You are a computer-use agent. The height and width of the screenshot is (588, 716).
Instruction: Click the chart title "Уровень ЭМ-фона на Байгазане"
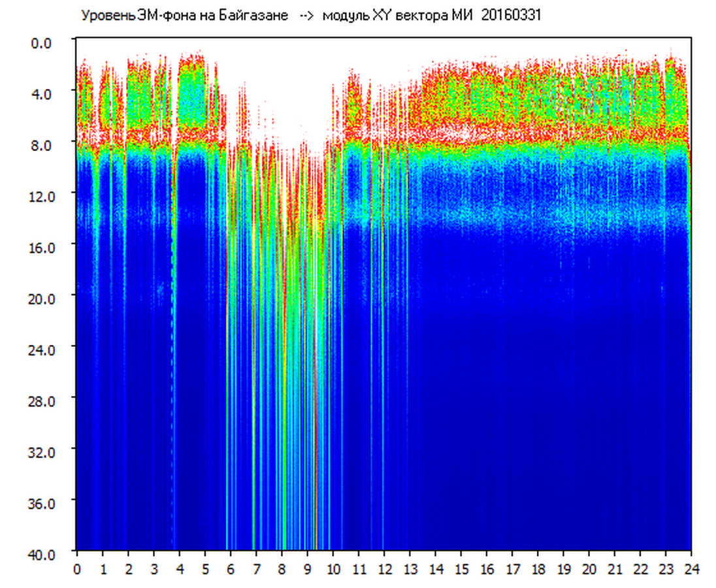coord(184,16)
